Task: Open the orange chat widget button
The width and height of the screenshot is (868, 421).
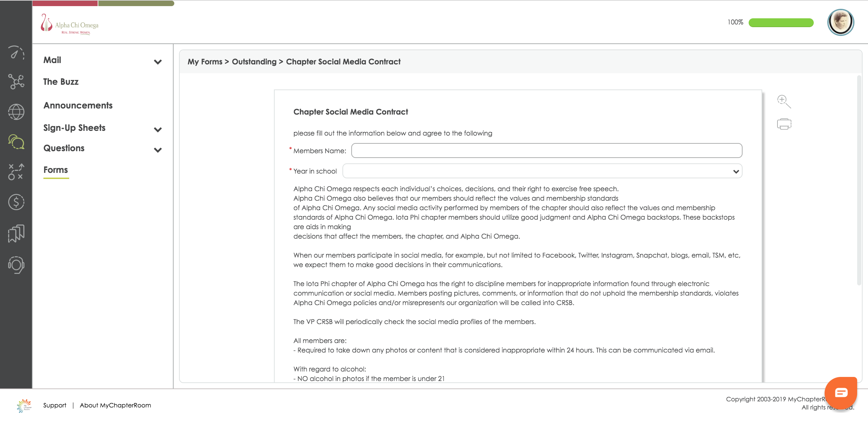Action: [841, 393]
